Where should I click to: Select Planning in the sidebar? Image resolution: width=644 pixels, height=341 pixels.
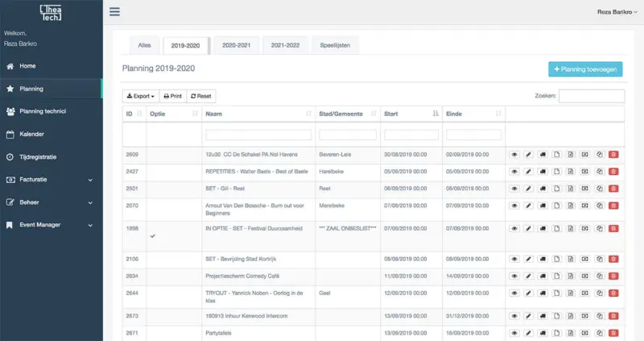51,89
